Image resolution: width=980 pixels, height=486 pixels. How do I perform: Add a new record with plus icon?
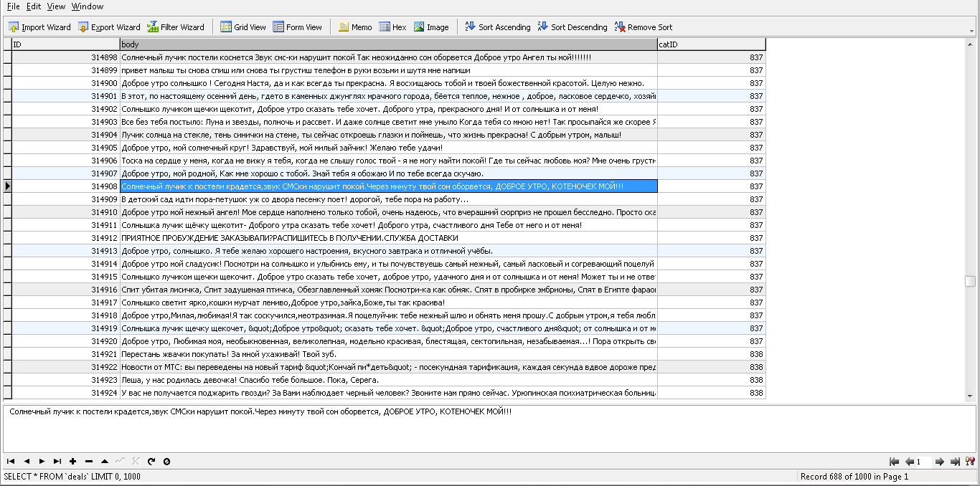[72, 462]
